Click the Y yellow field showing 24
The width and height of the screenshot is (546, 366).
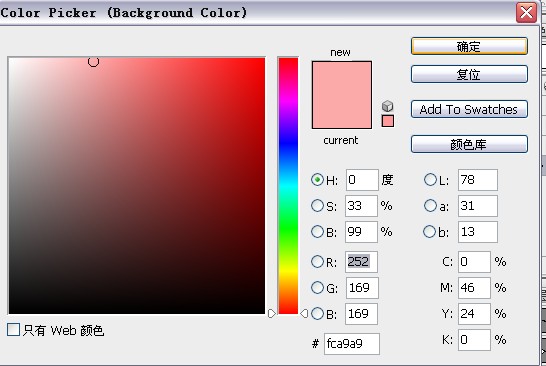point(474,314)
